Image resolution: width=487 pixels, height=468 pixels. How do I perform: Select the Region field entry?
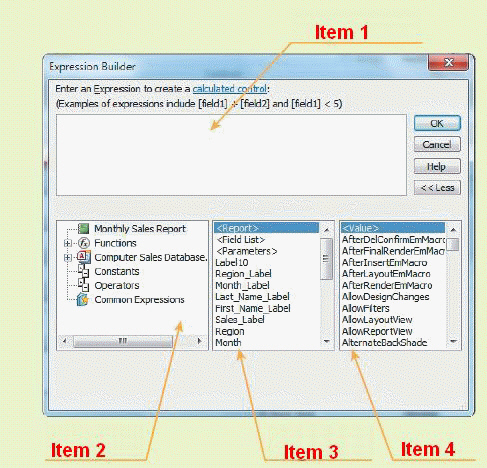click(x=266, y=332)
